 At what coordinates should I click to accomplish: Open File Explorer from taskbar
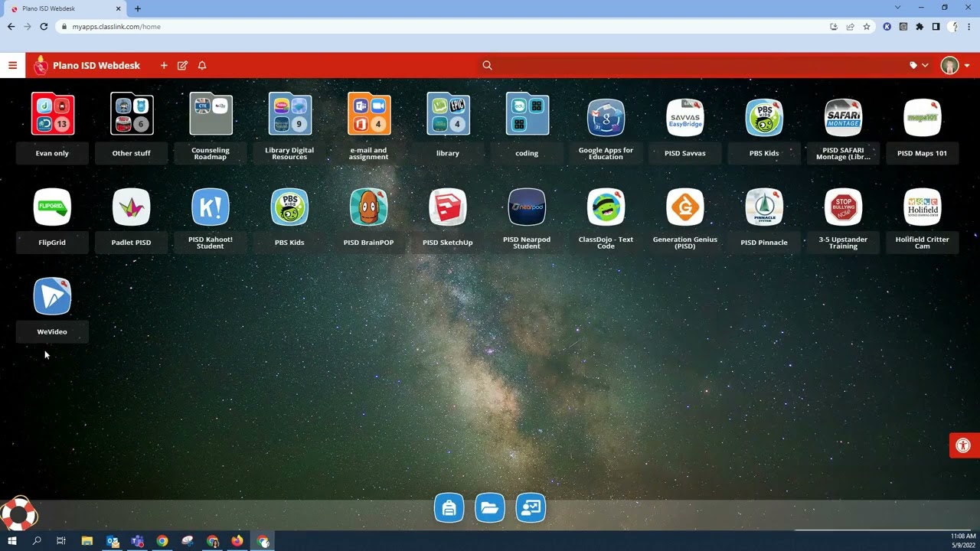[x=87, y=541]
